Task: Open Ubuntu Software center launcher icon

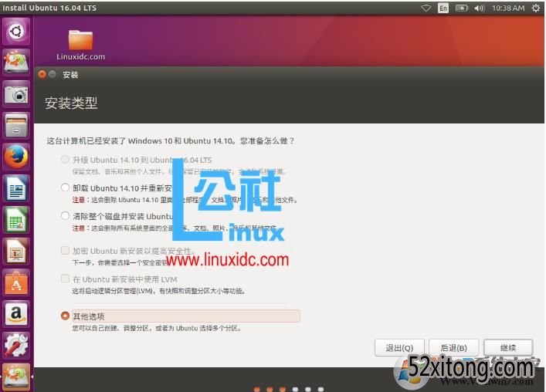Action: click(16, 282)
